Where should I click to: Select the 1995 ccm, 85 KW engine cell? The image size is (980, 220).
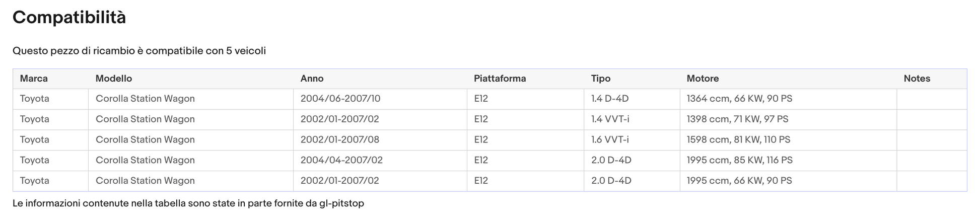point(788,160)
